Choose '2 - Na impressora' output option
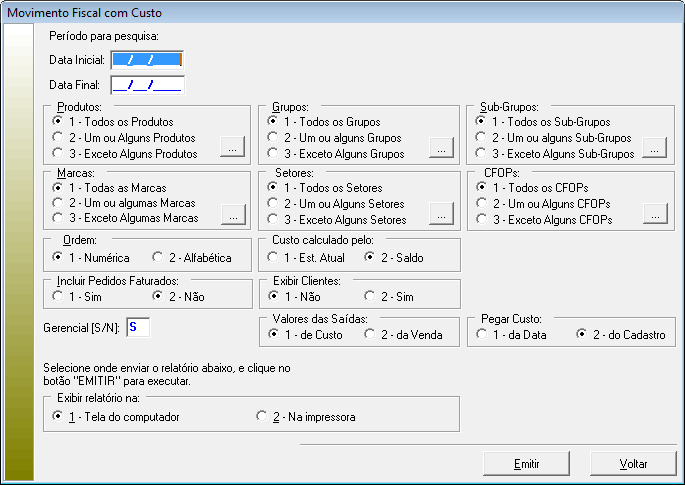Screen dimensions: 685x485 pos(262,416)
